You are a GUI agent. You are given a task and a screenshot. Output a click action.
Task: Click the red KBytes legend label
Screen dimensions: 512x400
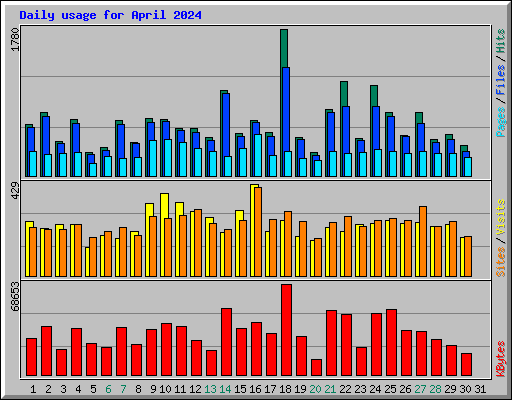500,359
